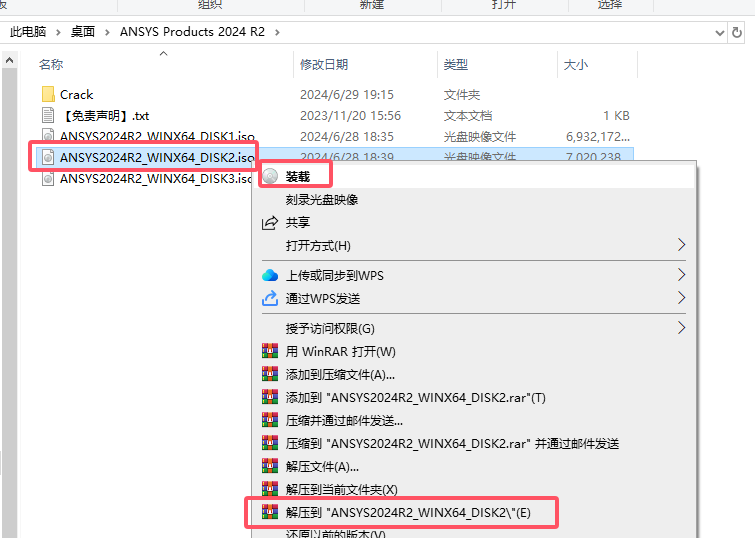Open the address bar history dropdown
The image size is (755, 538).
[x=719, y=31]
